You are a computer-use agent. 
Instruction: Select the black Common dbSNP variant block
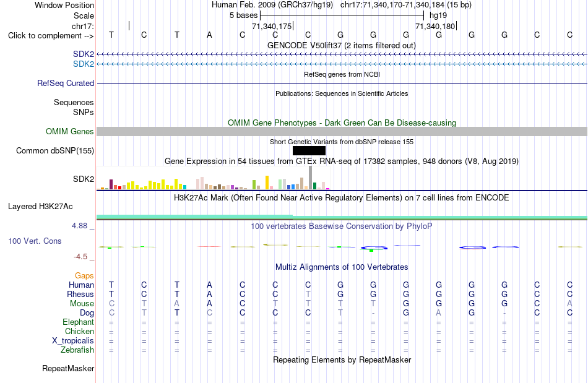tap(309, 150)
